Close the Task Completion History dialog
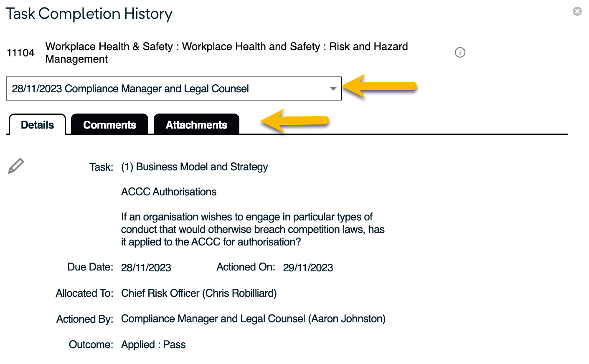This screenshot has height=364, width=589. pyautogui.click(x=577, y=11)
